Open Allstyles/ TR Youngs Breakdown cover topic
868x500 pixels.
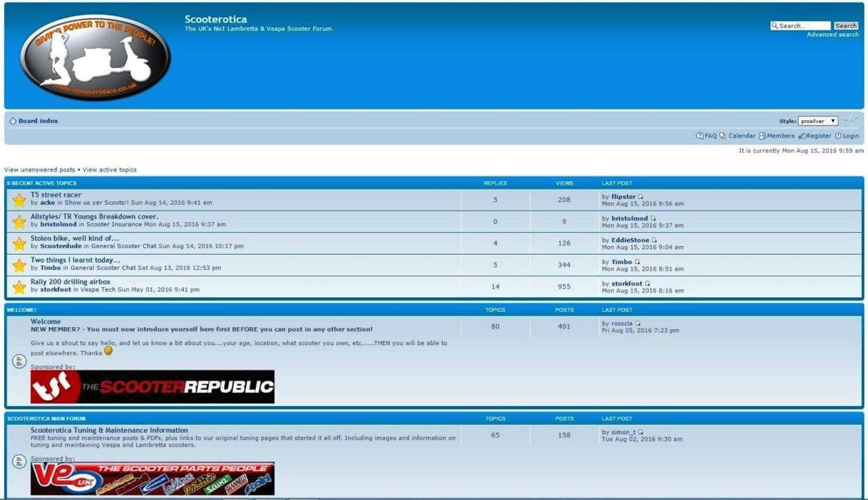[x=94, y=217]
